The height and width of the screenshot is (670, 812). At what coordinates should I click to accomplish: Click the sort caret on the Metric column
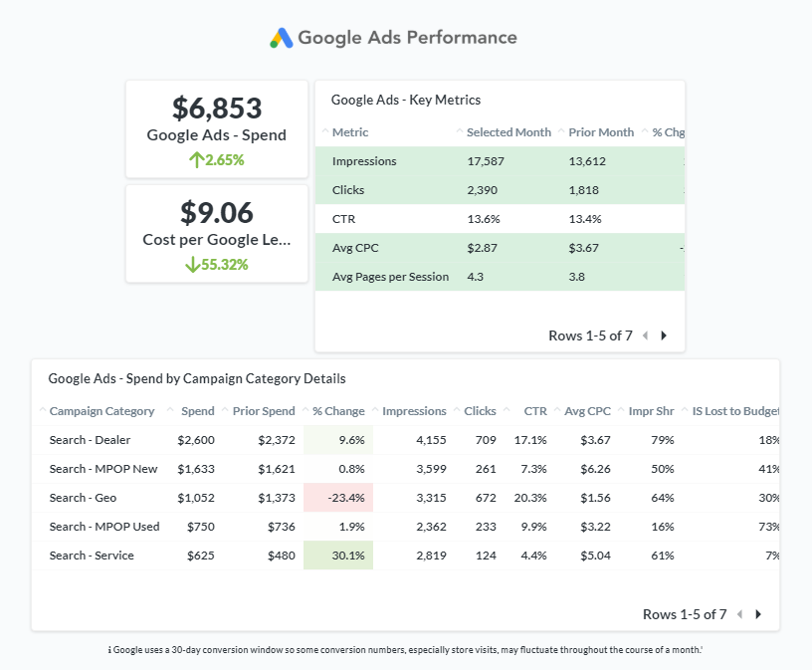coord(326,131)
